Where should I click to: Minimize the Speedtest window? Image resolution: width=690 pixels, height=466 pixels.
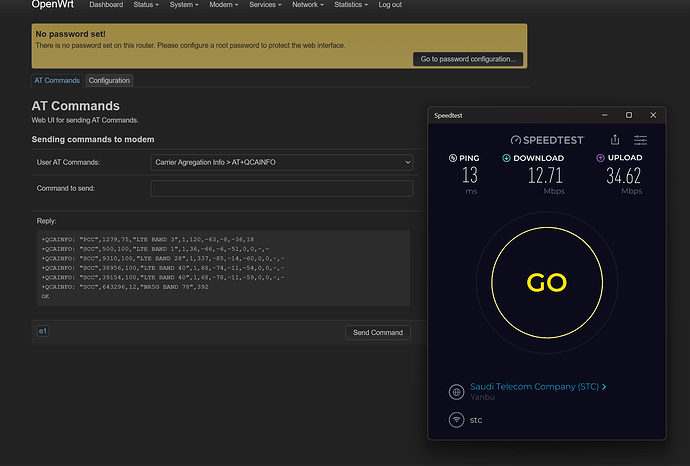point(605,115)
